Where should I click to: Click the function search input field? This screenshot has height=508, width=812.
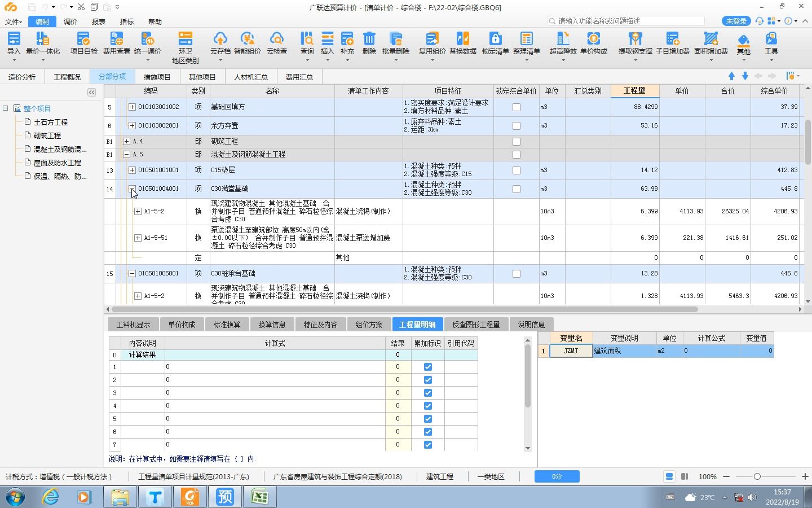pos(626,21)
